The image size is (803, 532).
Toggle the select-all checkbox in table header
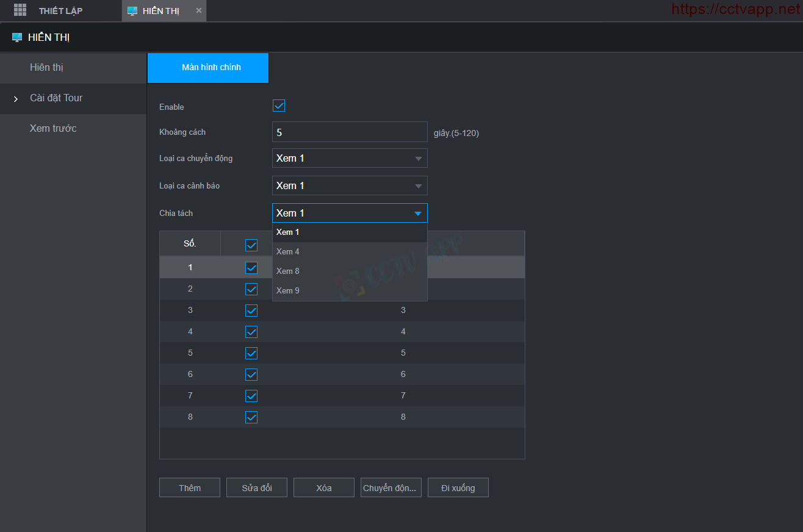click(x=251, y=245)
